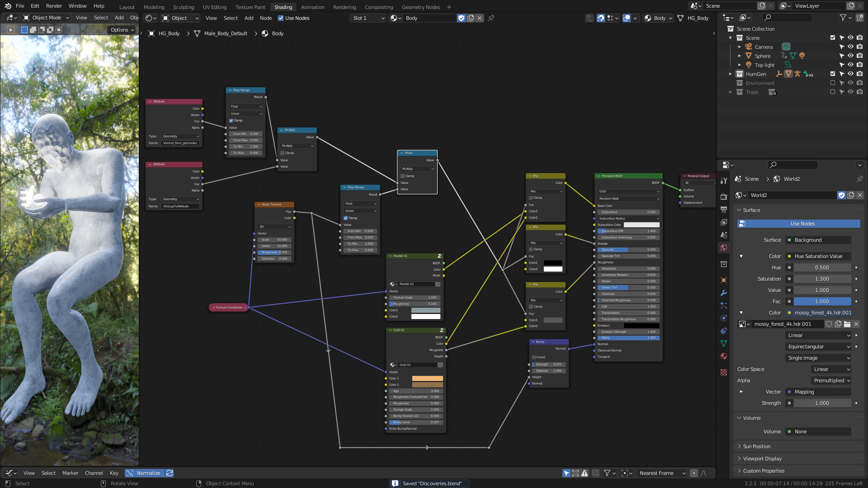Open the Texture properties checker tab
The width and height of the screenshot is (868, 488).
[x=724, y=372]
